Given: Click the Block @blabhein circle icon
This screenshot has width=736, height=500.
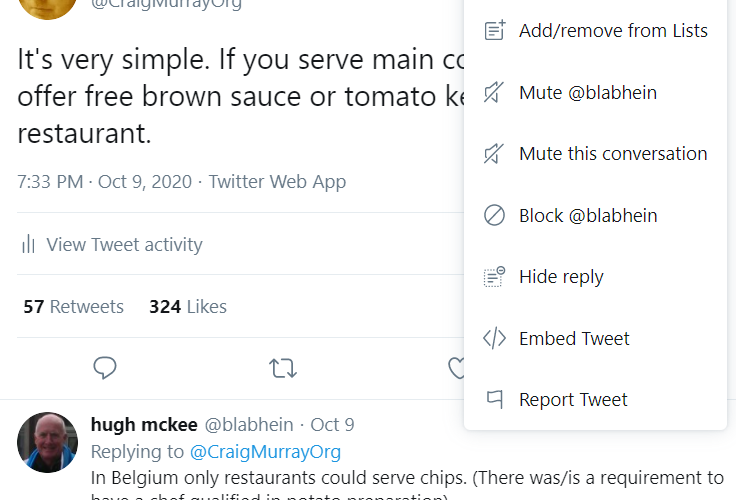Looking at the screenshot, I should (x=494, y=216).
